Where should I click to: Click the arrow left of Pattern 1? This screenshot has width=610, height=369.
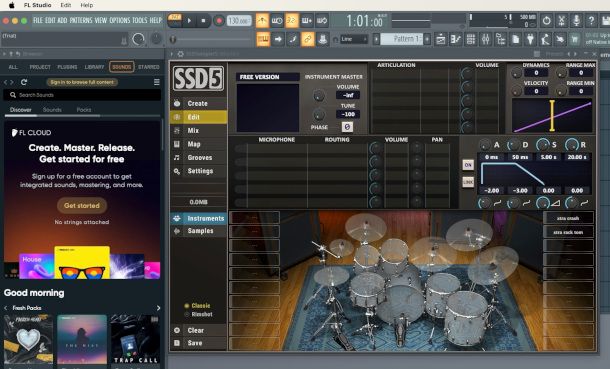(x=376, y=39)
